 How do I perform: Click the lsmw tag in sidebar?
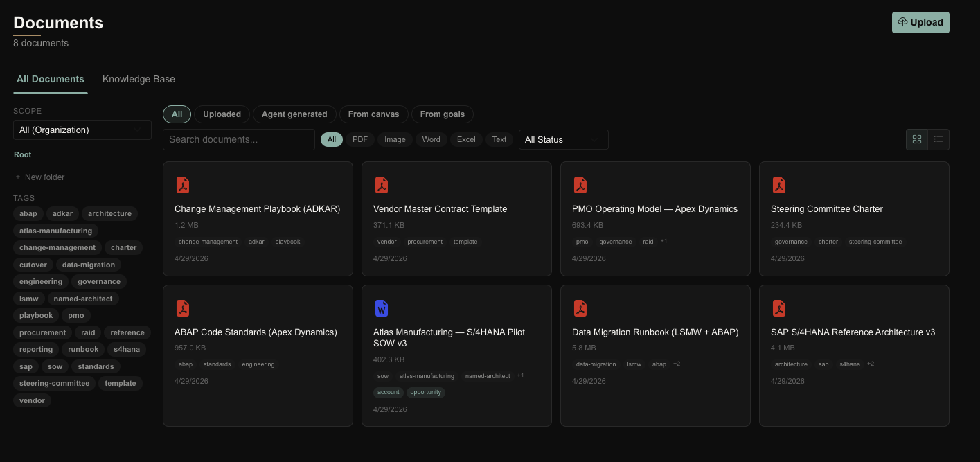click(29, 299)
